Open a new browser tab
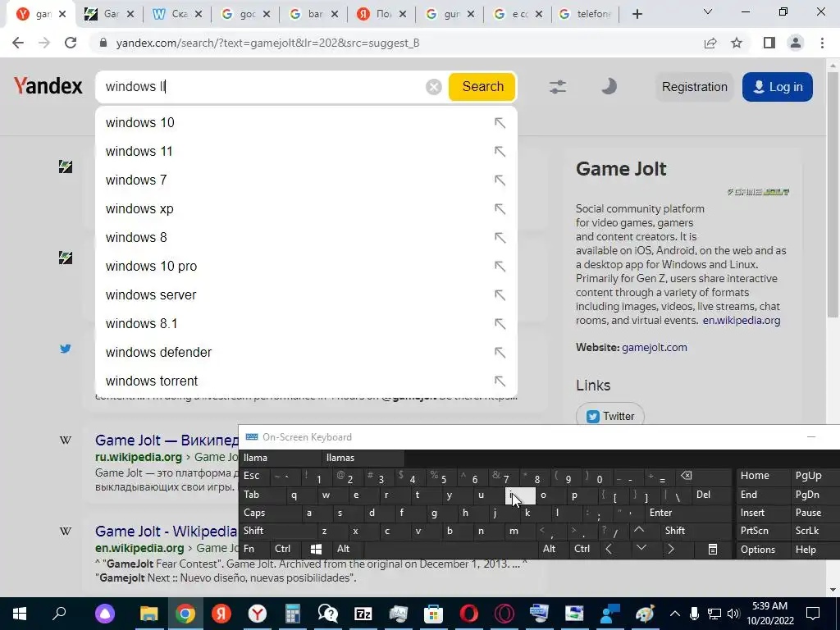This screenshot has width=840, height=630. tap(637, 15)
